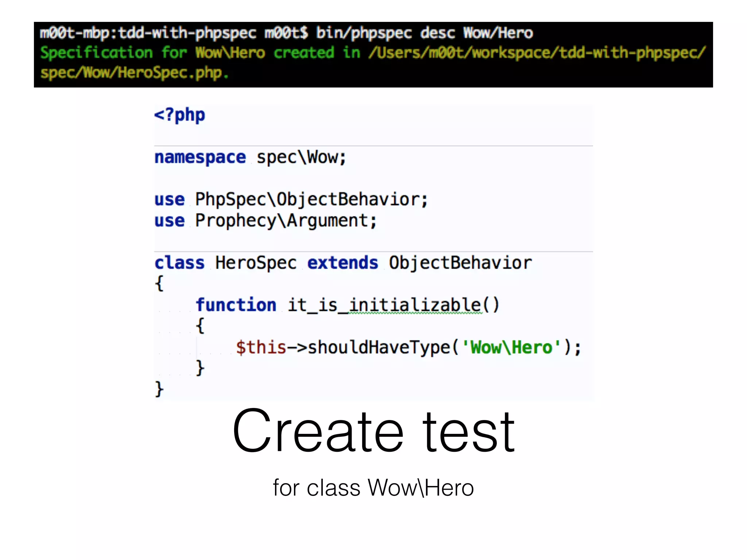
Task: Click the 'Create test' heading
Action: click(x=373, y=431)
